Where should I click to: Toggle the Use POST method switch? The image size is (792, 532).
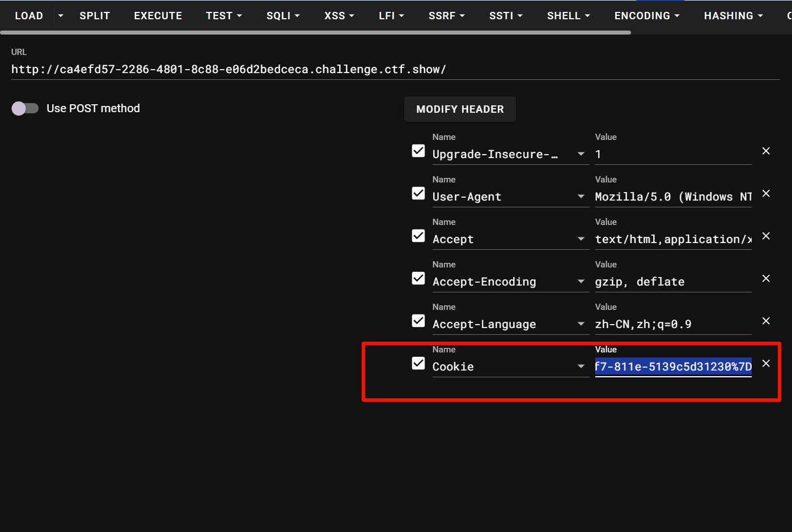click(x=25, y=108)
